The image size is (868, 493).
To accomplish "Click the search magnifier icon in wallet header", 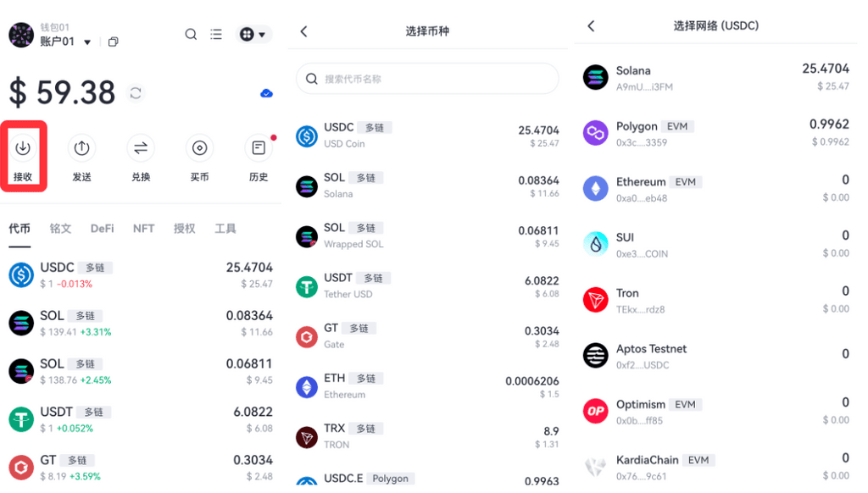I will [x=191, y=34].
